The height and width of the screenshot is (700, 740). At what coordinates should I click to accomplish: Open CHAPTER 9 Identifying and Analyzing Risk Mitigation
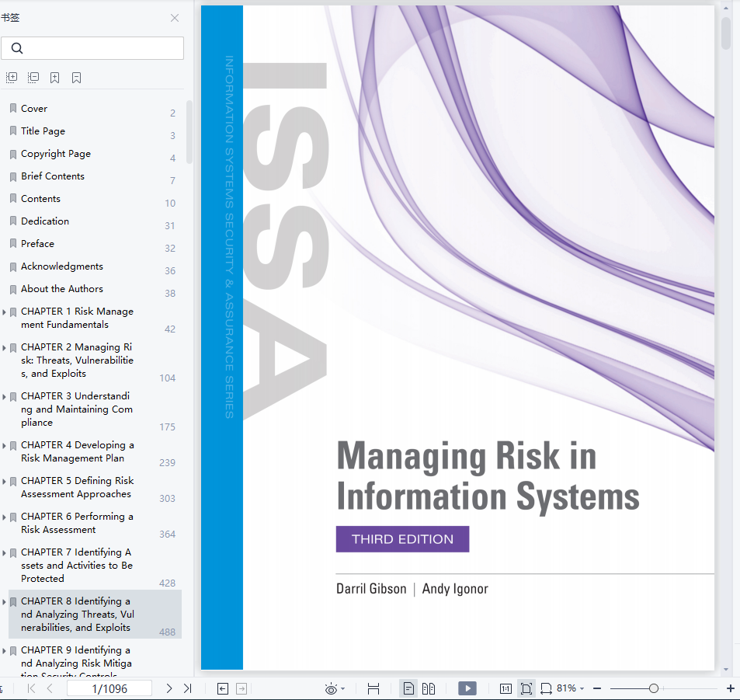point(76,663)
